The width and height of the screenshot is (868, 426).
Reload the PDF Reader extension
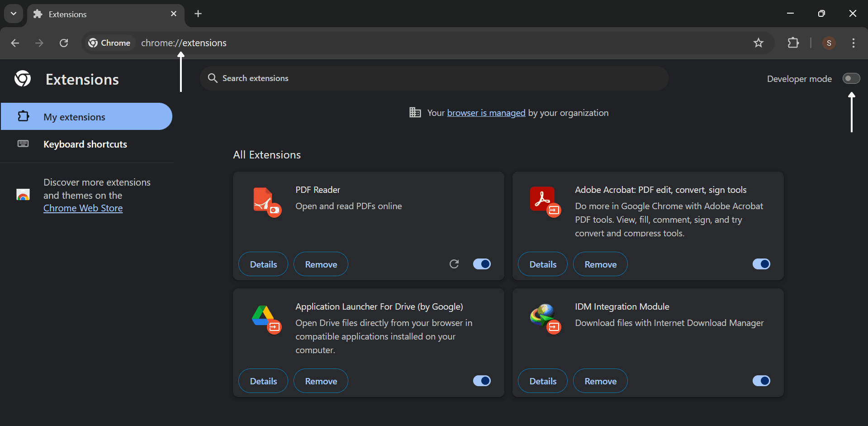coord(454,264)
